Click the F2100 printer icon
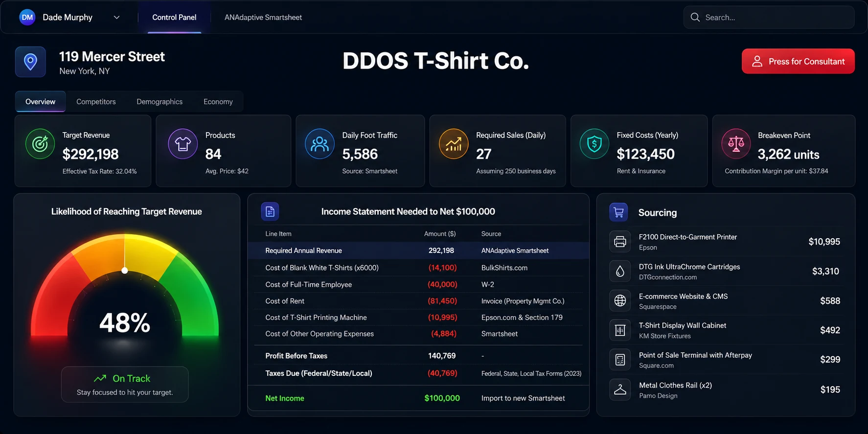 [620, 242]
